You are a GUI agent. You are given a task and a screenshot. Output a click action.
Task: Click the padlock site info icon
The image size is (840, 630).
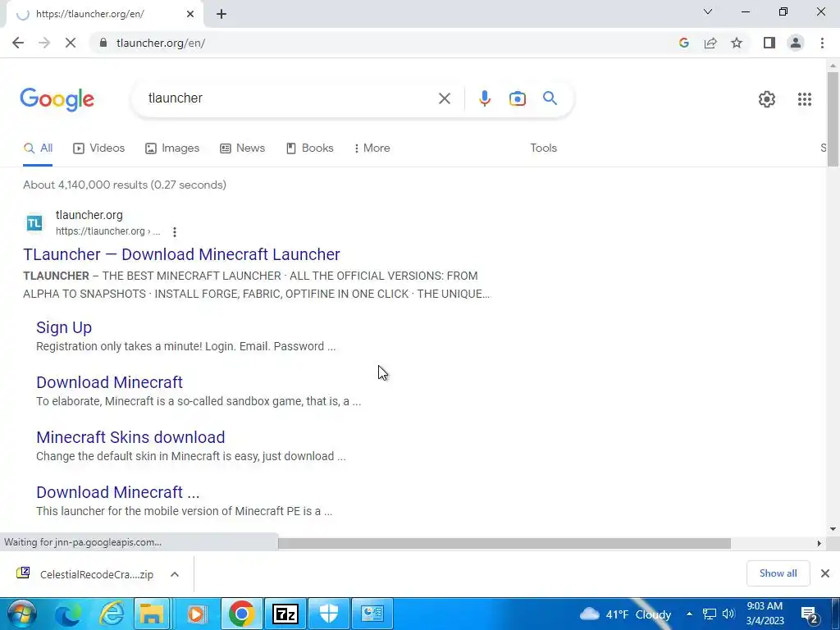103,43
